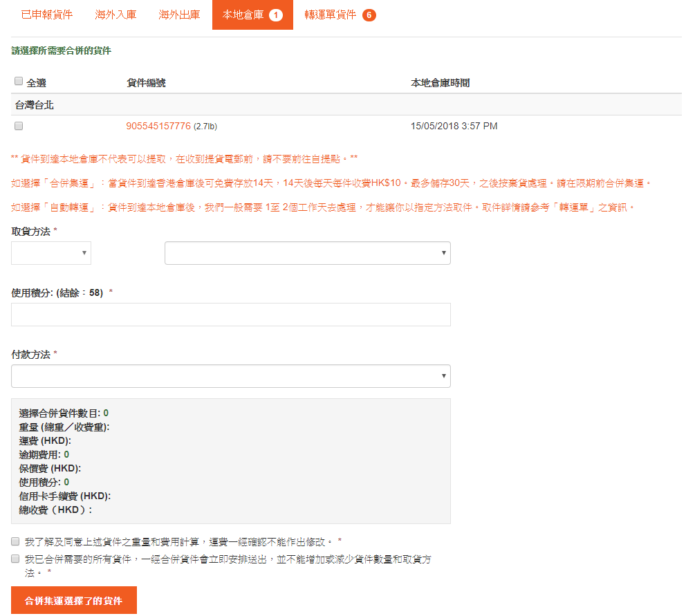686x616 pixels.
Task: Open parcel number 905545157776 link
Action: point(158,126)
